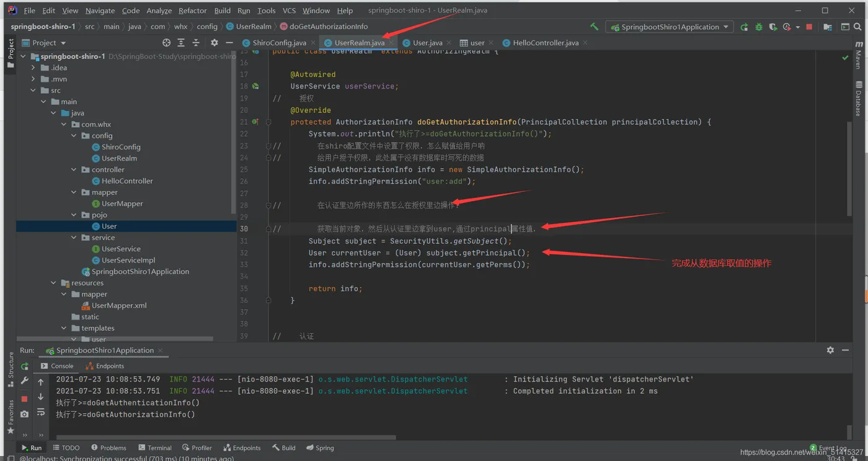This screenshot has width=868, height=461.
Task: Click the Locate file target icon in Project panel
Action: tap(166, 43)
